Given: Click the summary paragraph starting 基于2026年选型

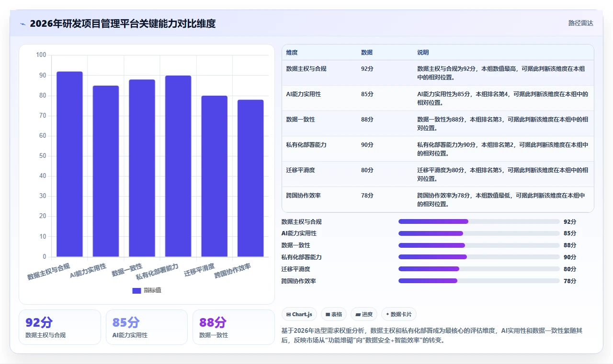Looking at the screenshot, I should click(431, 336).
